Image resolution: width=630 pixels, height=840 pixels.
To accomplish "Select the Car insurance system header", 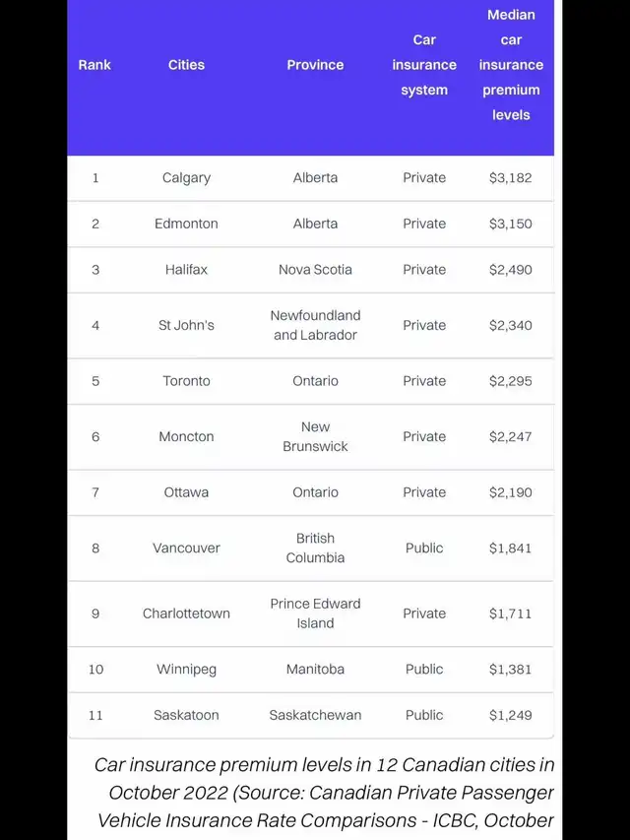I will (424, 65).
